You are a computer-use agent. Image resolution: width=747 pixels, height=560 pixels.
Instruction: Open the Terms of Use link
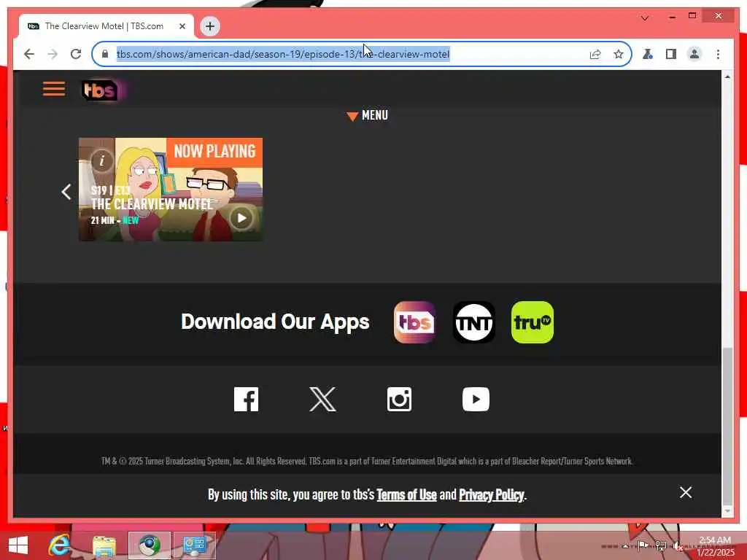[x=406, y=495]
